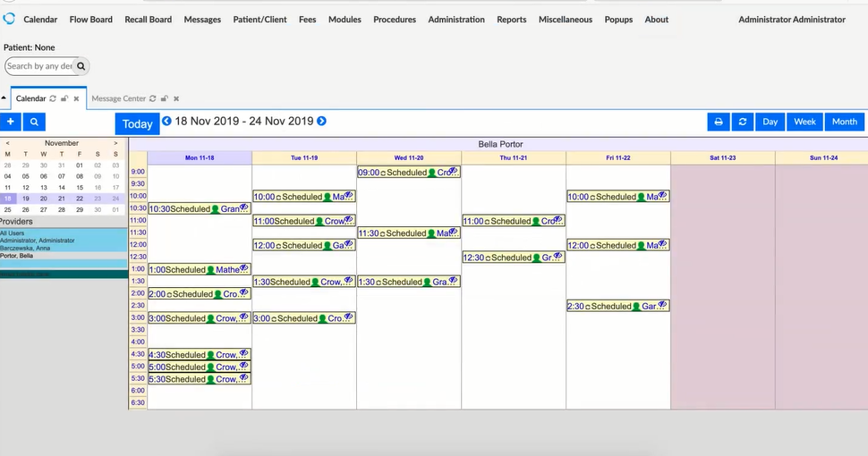Open the Administration menu
The height and width of the screenshot is (456, 868).
point(456,20)
